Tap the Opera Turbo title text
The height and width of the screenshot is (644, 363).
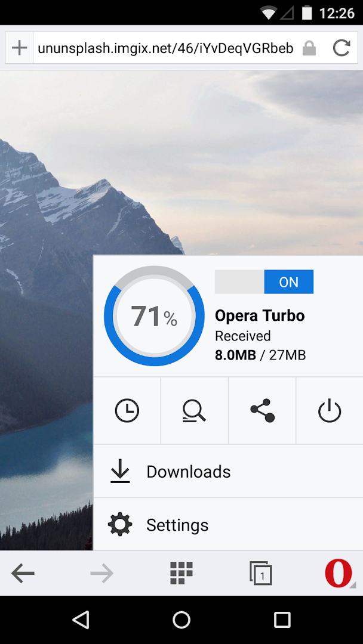click(260, 316)
